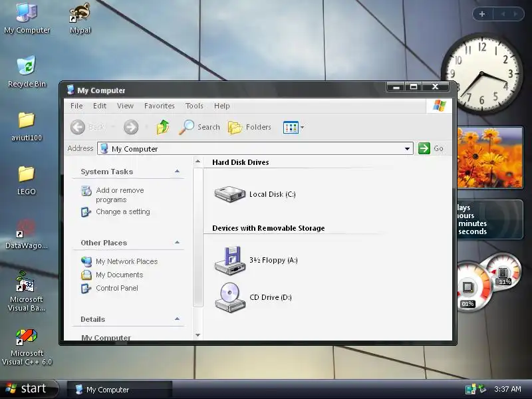The image size is (532, 399).
Task: Click the Windows flag logo in menu bar
Action: (x=439, y=106)
